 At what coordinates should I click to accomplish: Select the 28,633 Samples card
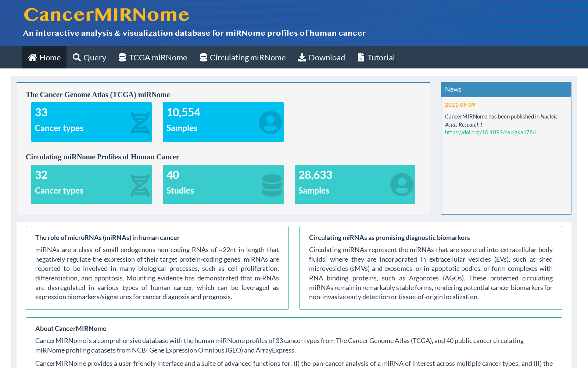pyautogui.click(x=355, y=184)
